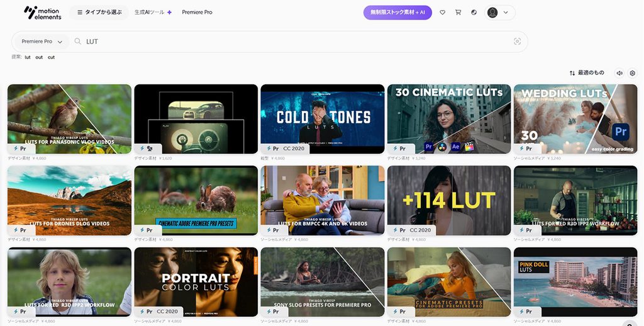Toggle thumbnail sound with speaker icon

pyautogui.click(x=619, y=73)
